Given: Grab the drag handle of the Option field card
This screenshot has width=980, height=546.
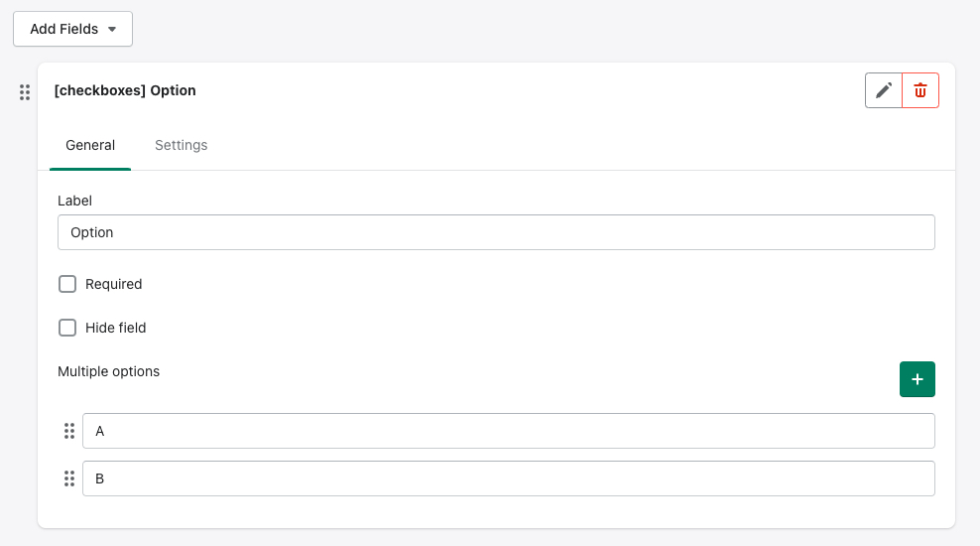Looking at the screenshot, I should point(25,92).
